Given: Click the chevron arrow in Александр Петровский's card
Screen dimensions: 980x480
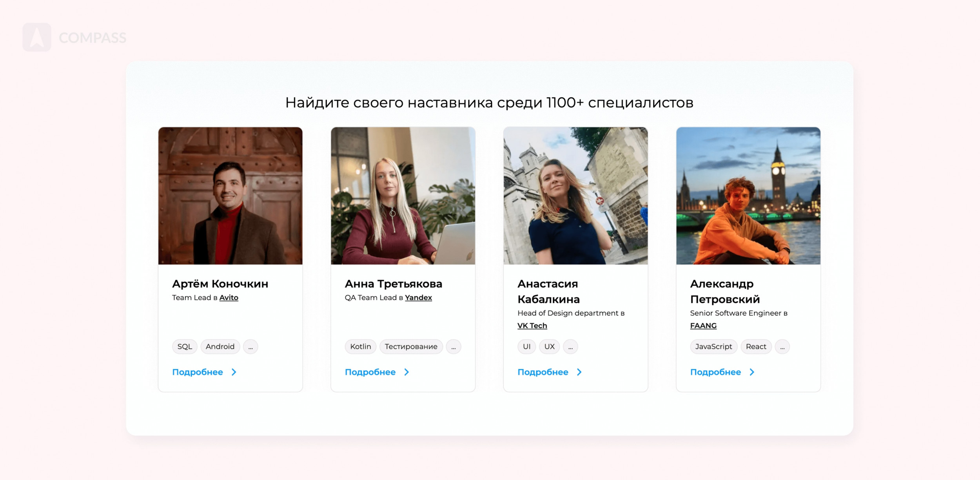Looking at the screenshot, I should [752, 372].
